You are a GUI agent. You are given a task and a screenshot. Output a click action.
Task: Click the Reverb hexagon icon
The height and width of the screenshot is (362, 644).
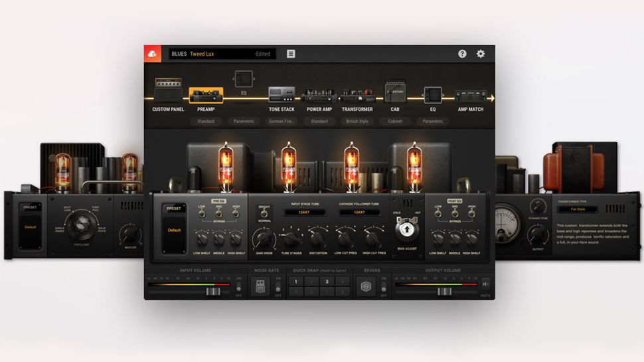pyautogui.click(x=366, y=286)
